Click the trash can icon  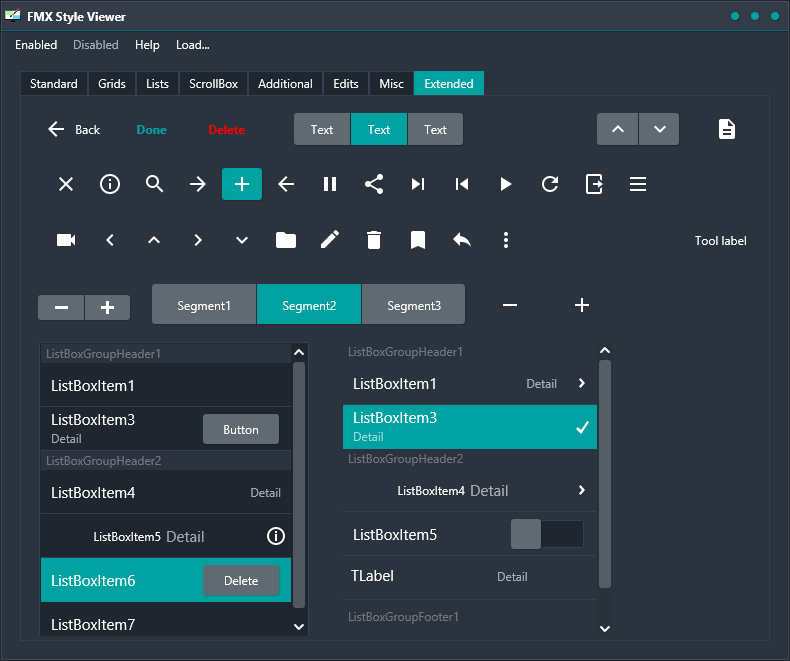coord(374,240)
